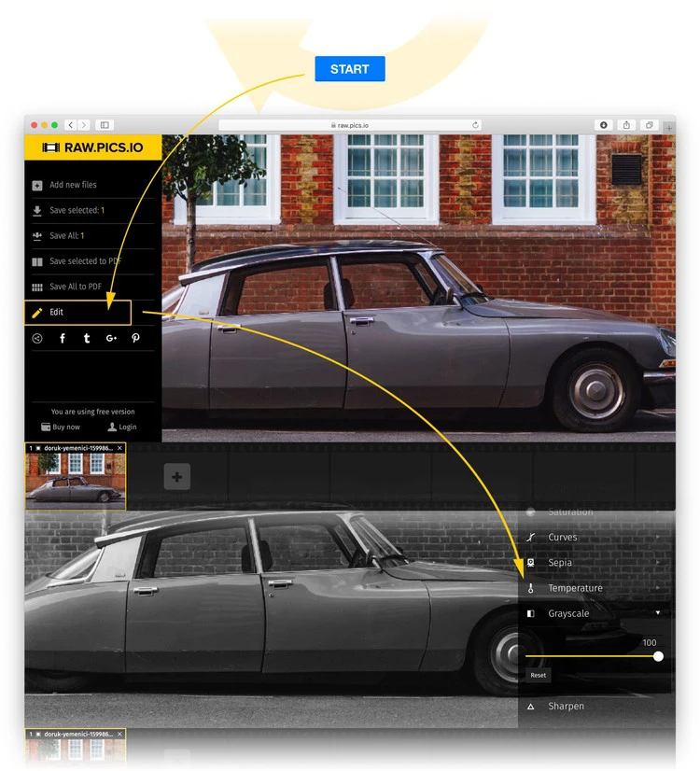
Task: Show Safari tab overview icon
Action: [x=649, y=125]
